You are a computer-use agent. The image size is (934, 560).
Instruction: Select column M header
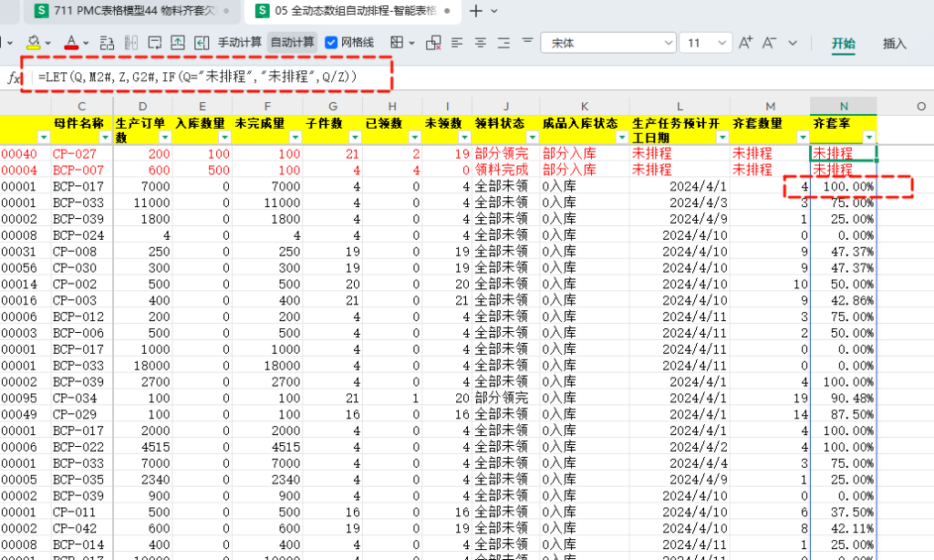tap(770, 106)
